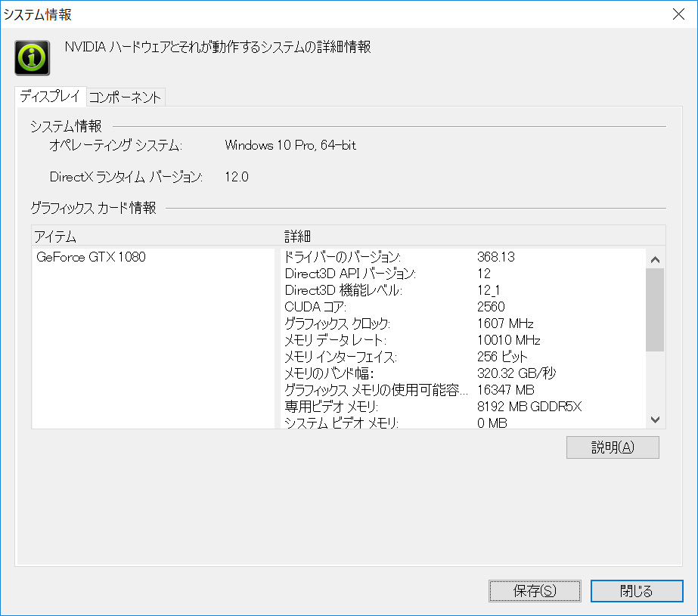This screenshot has width=698, height=616.
Task: Click the value 16347 MB
Action: pos(506,390)
